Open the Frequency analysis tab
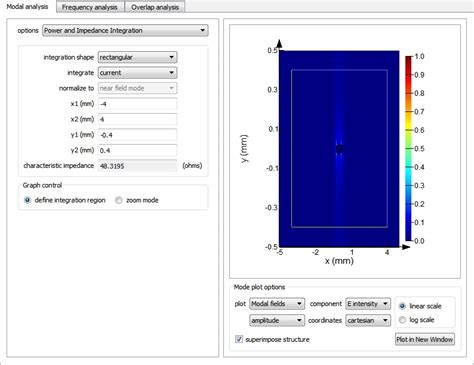This screenshot has width=474, height=365. point(90,7)
